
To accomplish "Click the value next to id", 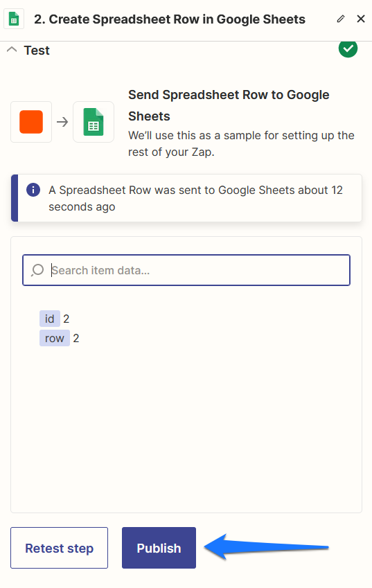I will [67, 319].
